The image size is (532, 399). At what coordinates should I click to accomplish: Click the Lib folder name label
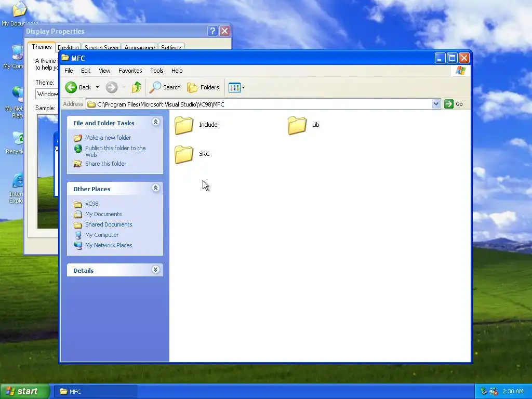pyautogui.click(x=315, y=125)
